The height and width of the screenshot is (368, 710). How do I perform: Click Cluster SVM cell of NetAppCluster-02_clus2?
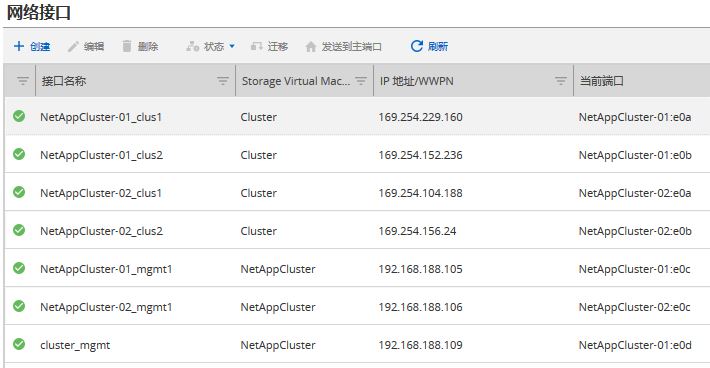[259, 231]
